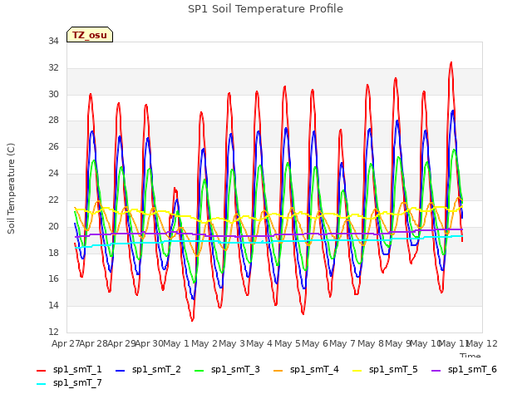This screenshot has width=532, height=399.
Task: Click the Apr 27 x-axis tick label
Action: coord(66,343)
